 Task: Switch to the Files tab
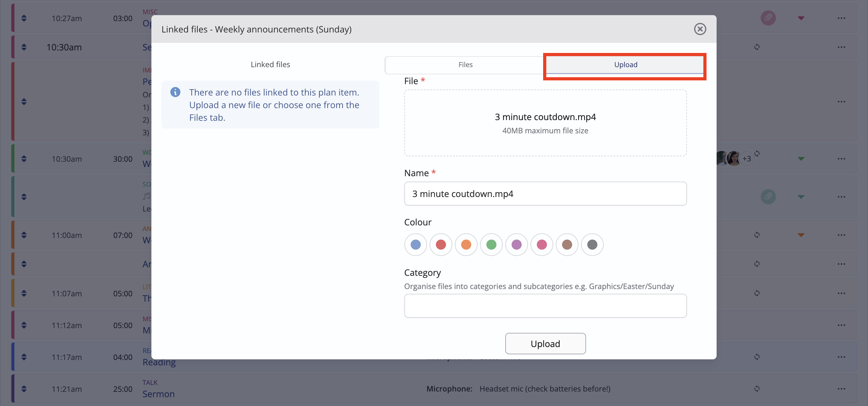[x=465, y=65]
